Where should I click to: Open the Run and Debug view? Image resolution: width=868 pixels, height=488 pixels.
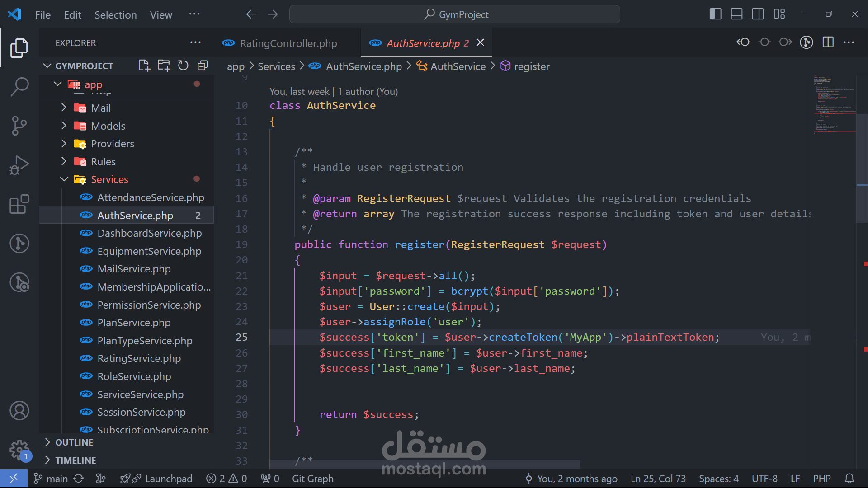(x=19, y=165)
